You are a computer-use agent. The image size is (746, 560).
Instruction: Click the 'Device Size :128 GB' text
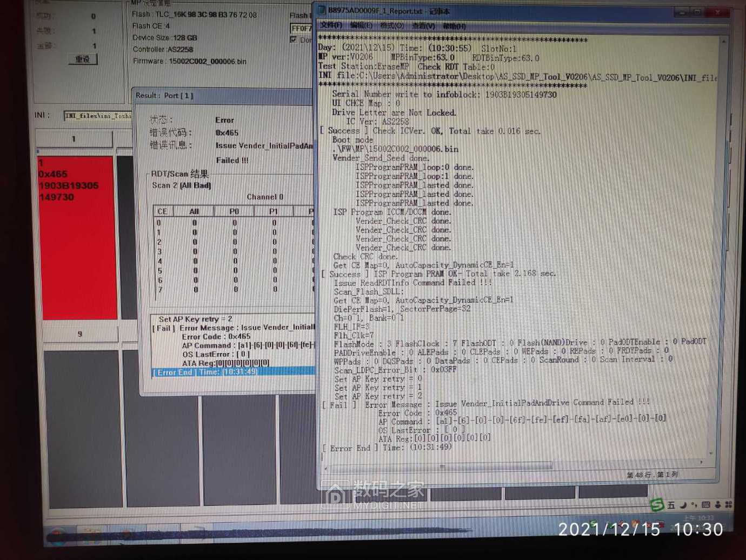(165, 38)
